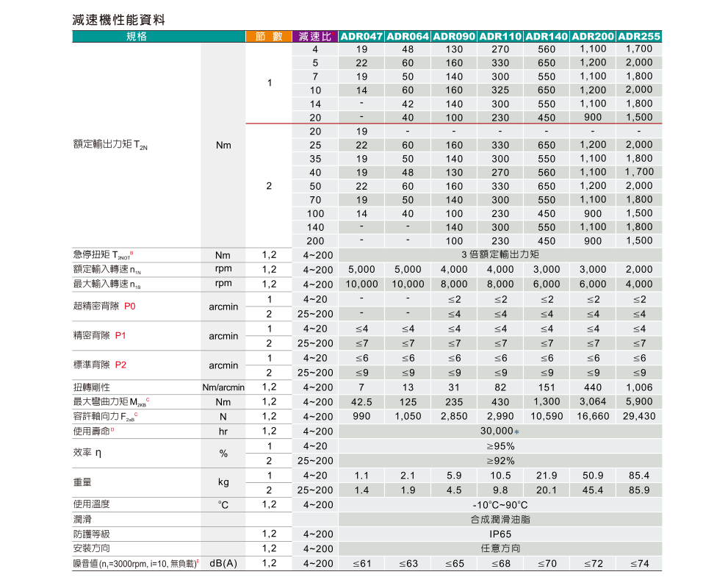Image resolution: width=728 pixels, height=580 pixels.
Task: Click the 減速機性能資料 page title
Action: [x=118, y=20]
